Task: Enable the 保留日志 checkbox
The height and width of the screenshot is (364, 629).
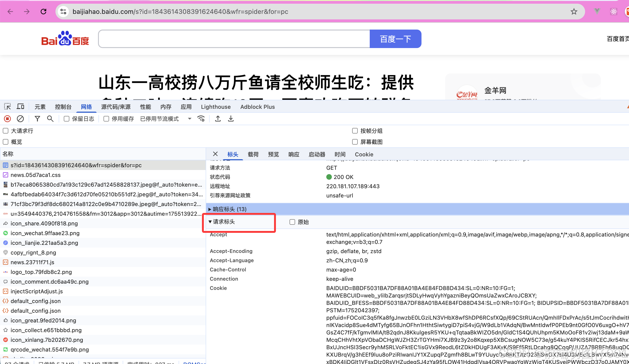Action: click(66, 119)
